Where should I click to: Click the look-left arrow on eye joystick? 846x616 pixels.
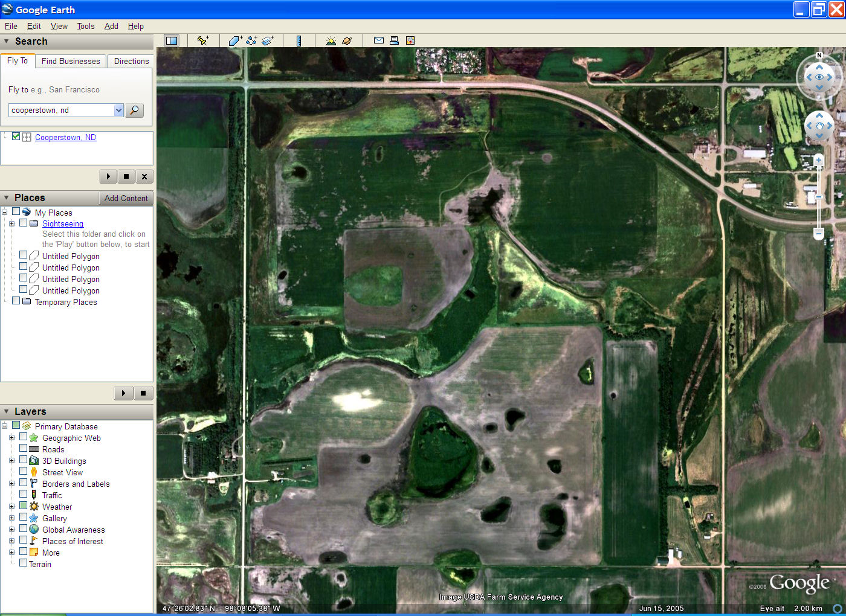click(809, 77)
